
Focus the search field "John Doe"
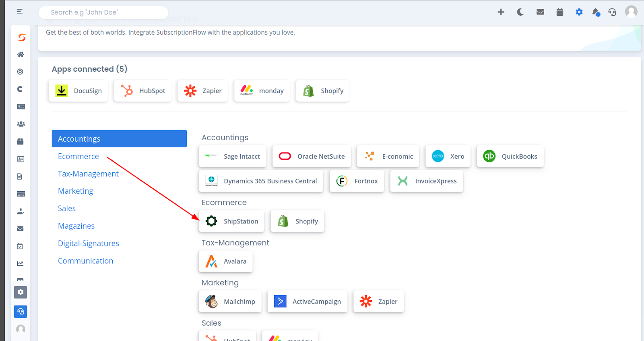103,12
